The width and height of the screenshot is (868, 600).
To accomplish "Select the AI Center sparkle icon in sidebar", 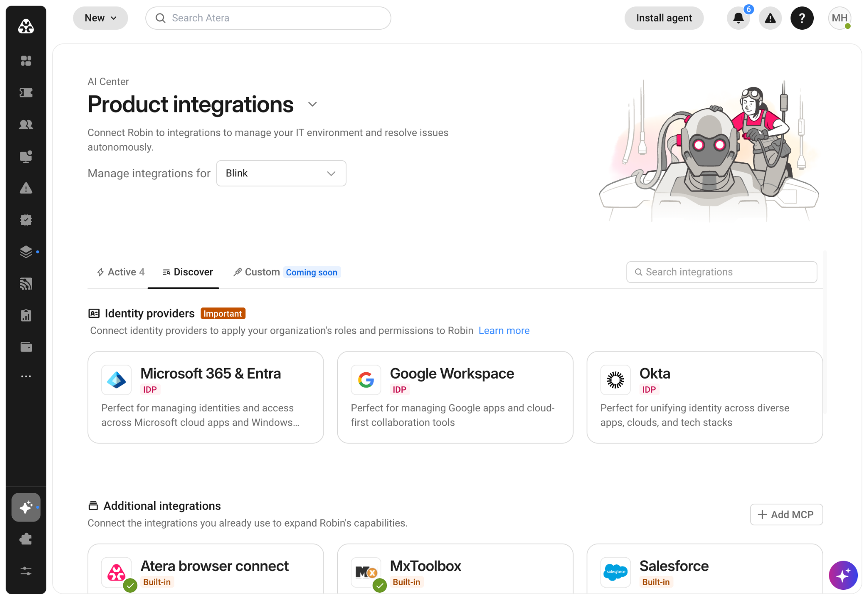I will click(26, 507).
